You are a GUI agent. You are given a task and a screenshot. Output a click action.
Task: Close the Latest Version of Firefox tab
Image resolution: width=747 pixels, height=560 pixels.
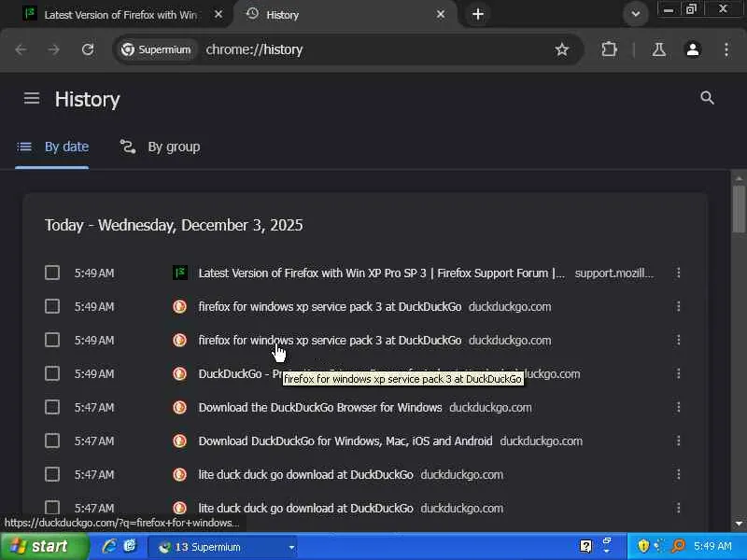point(218,15)
